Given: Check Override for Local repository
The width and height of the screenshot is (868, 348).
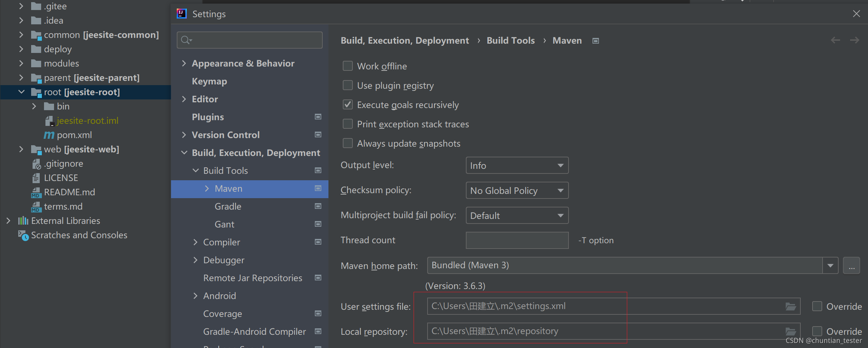Looking at the screenshot, I should tap(817, 331).
